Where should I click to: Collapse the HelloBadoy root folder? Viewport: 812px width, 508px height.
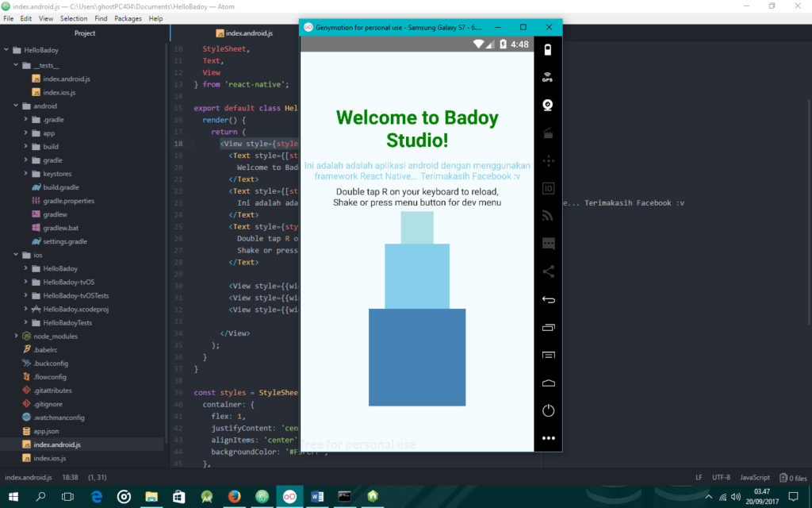[x=6, y=50]
